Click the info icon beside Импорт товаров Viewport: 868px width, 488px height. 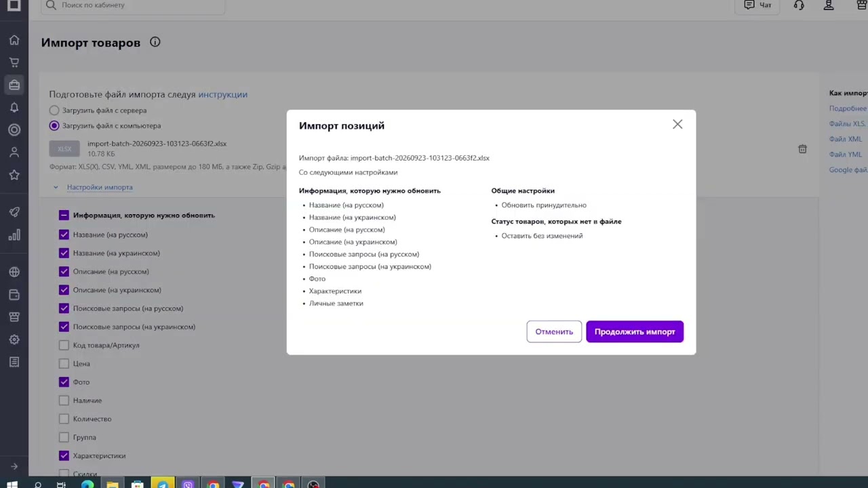click(x=155, y=42)
